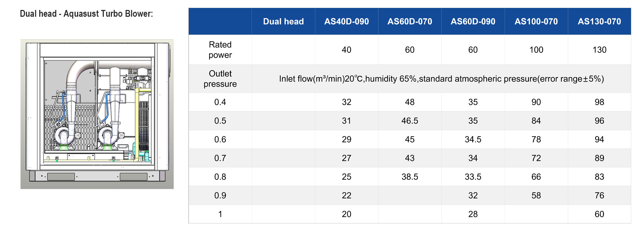Click the 'Dual head - Aquasust Turbo Blower:' title

pos(86,14)
